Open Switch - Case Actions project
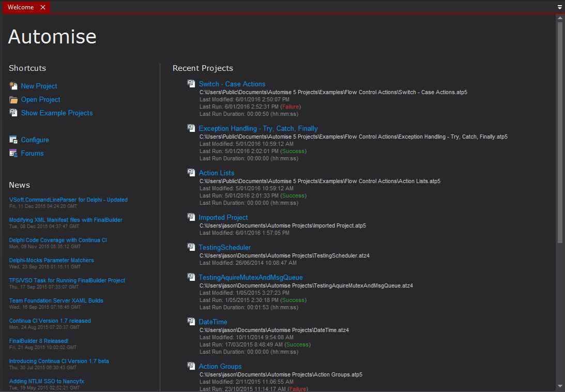This screenshot has width=565, height=392. [232, 84]
